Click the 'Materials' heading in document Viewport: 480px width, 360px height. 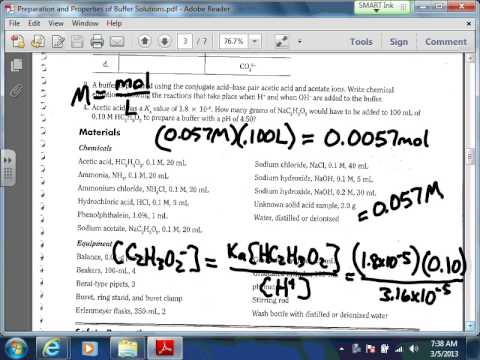pos(100,132)
